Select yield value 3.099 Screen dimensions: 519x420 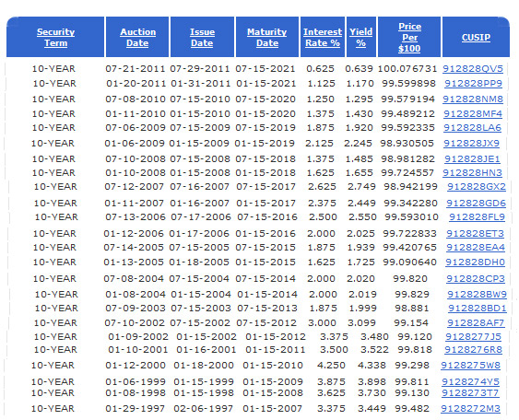(361, 322)
